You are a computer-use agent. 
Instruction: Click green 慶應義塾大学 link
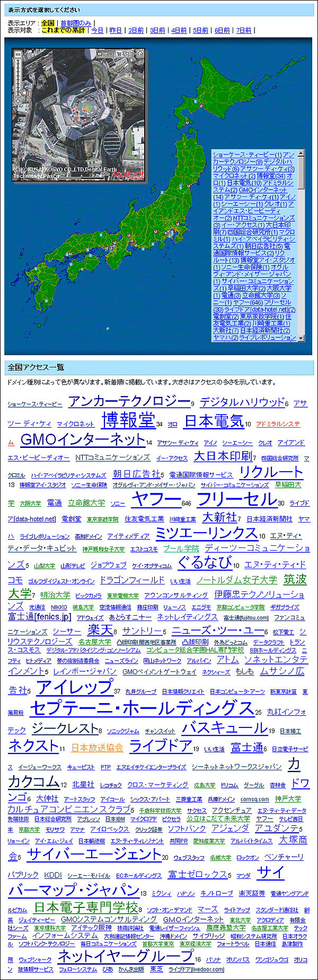coord(226,928)
